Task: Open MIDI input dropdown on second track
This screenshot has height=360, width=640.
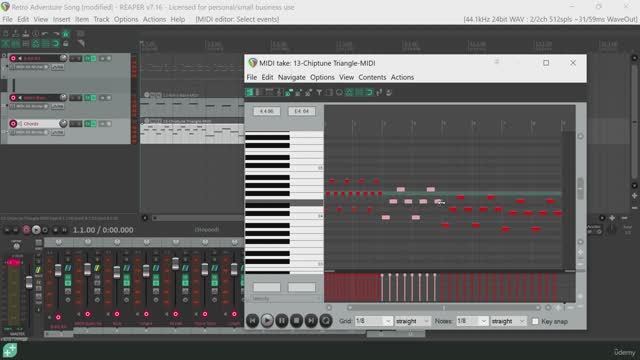Action: click(x=32, y=106)
